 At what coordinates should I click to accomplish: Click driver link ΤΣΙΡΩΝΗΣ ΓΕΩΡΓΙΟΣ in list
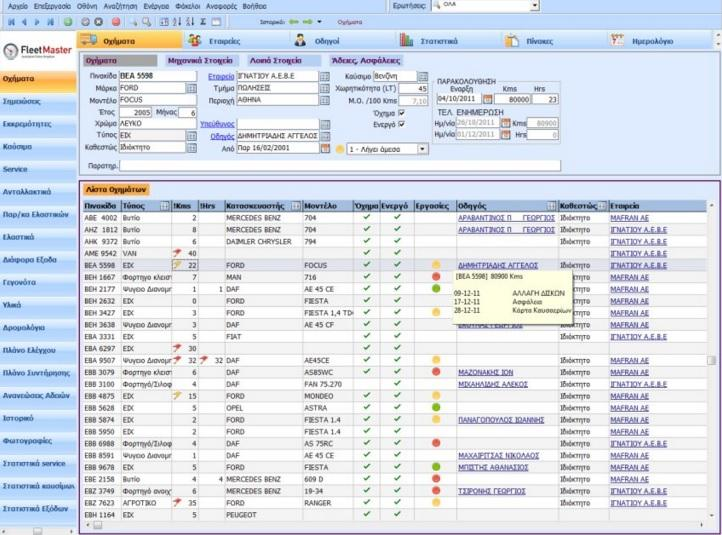(x=492, y=491)
